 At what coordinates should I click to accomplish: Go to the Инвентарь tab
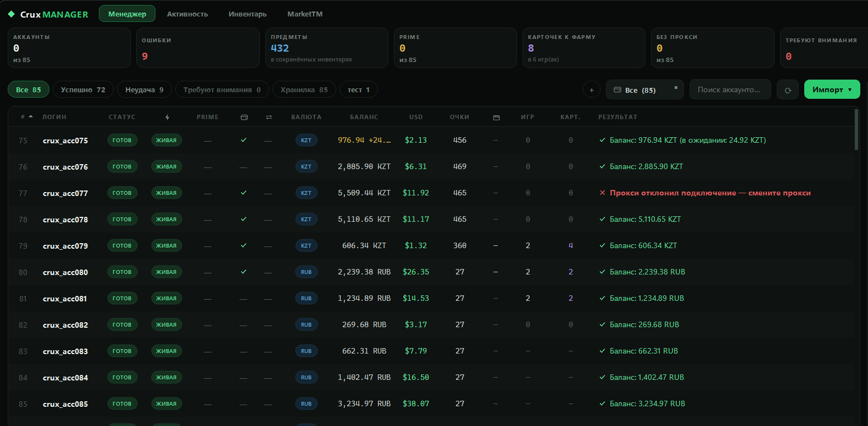248,14
